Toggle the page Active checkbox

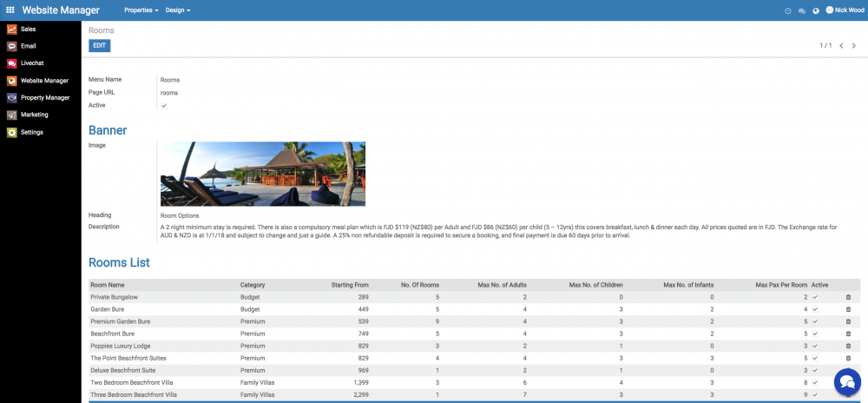(164, 106)
